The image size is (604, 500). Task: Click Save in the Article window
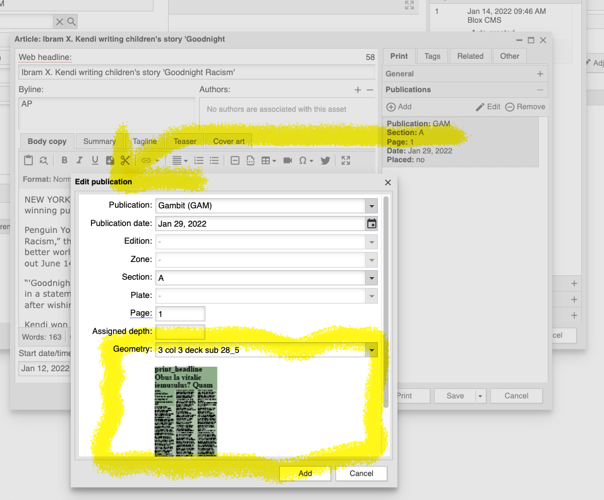pos(455,396)
